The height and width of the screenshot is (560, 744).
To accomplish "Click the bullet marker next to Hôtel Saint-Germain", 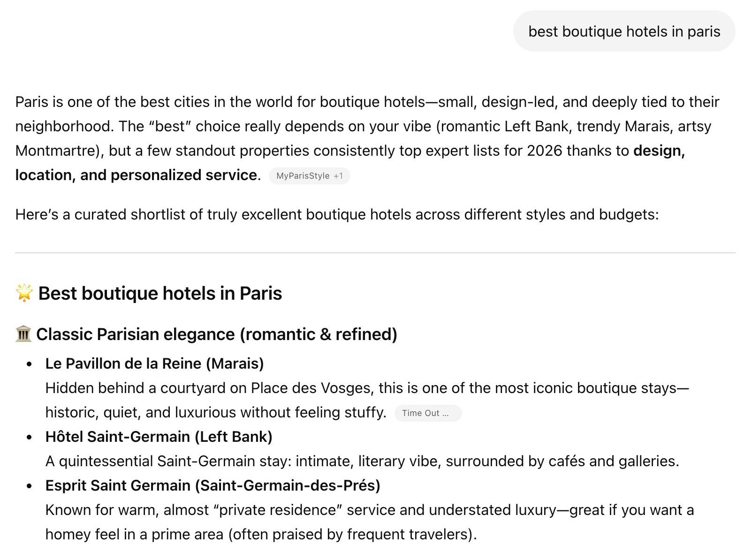I will 29,437.
